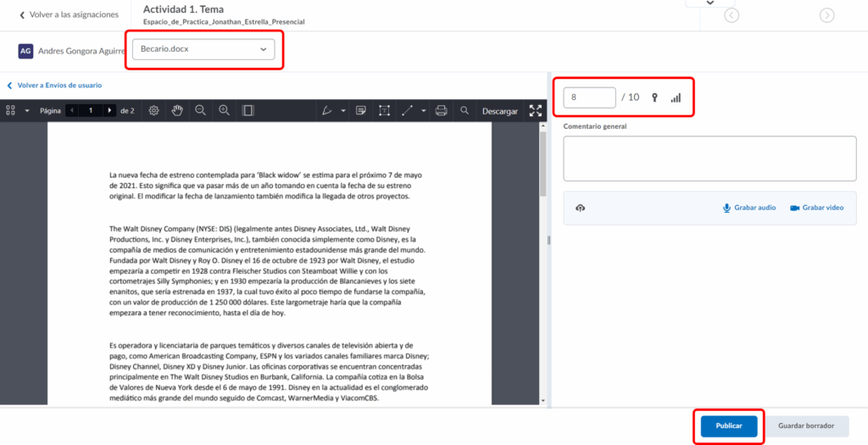Enter full screen viewer mode
This screenshot has height=445, width=868.
535,110
